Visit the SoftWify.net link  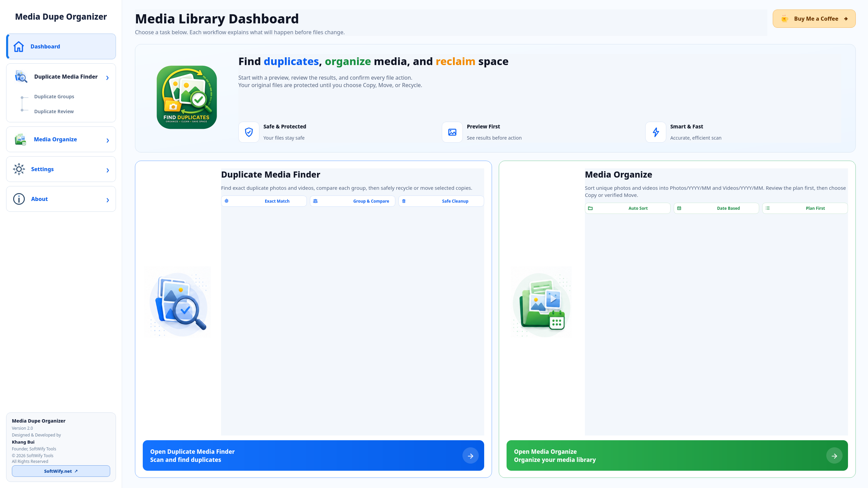coord(61,471)
